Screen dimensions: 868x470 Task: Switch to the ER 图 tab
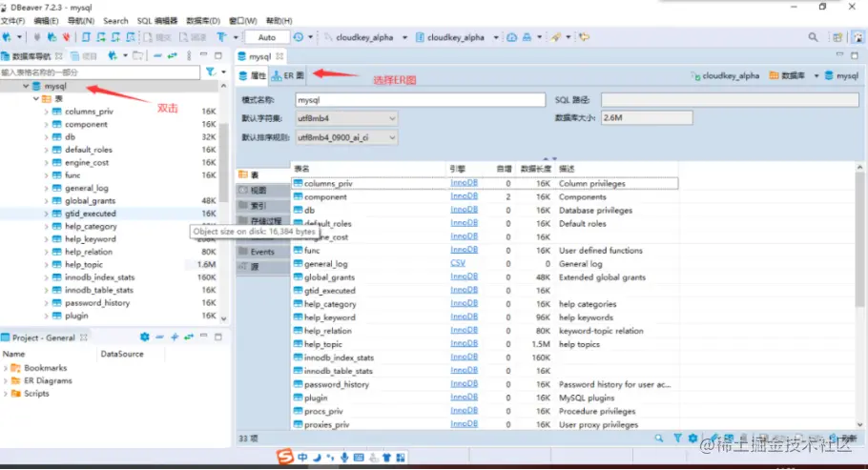point(288,76)
